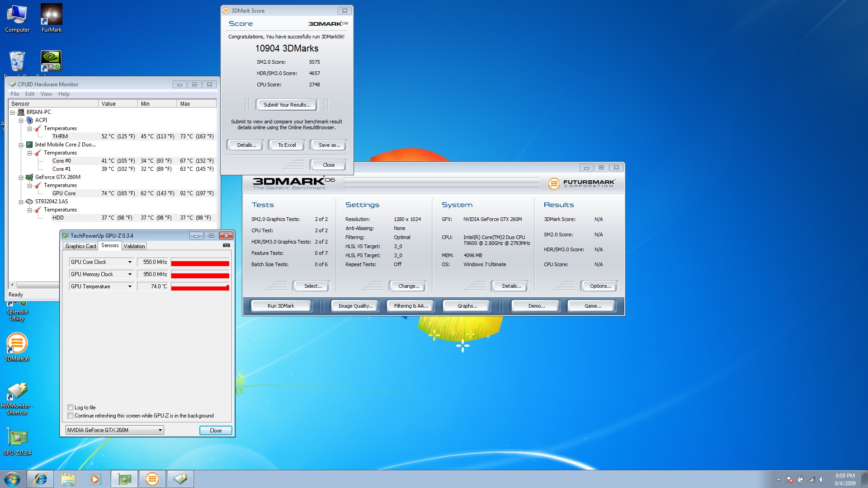Collapse the ACPI tree node

click(21, 120)
